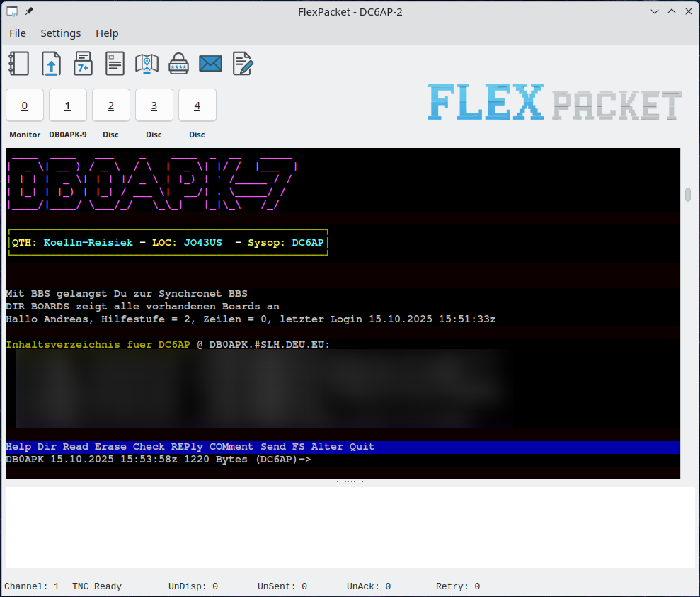700x597 pixels.
Task: Switch to channel 4 button
Action: pos(197,106)
